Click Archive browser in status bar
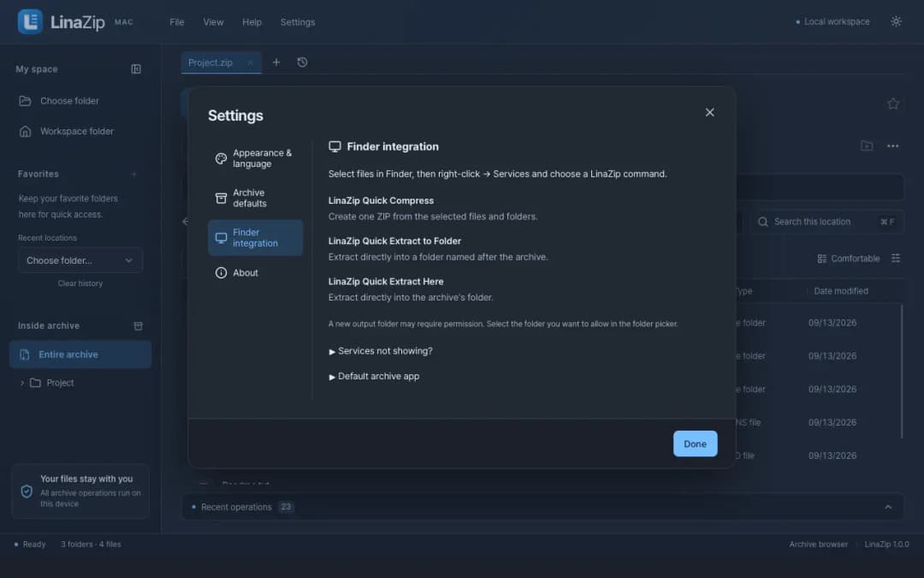This screenshot has height=578, width=924. click(x=819, y=545)
